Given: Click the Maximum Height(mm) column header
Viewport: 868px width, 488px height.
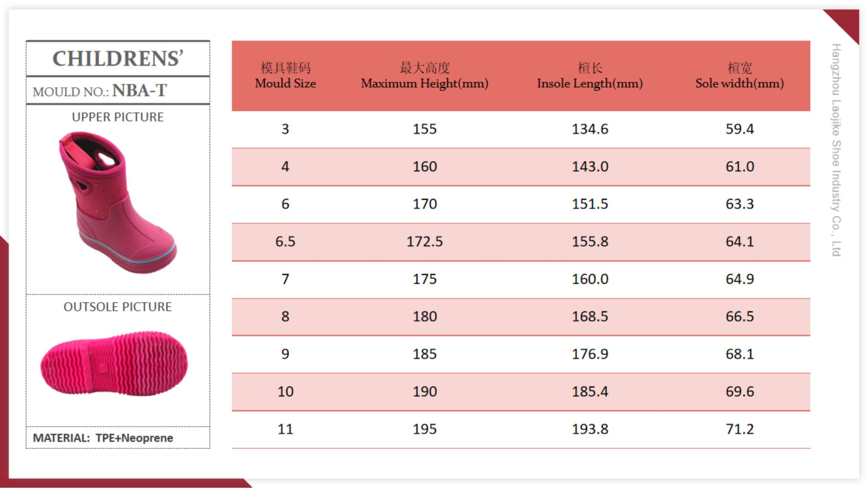Looking at the screenshot, I should coord(425,76).
